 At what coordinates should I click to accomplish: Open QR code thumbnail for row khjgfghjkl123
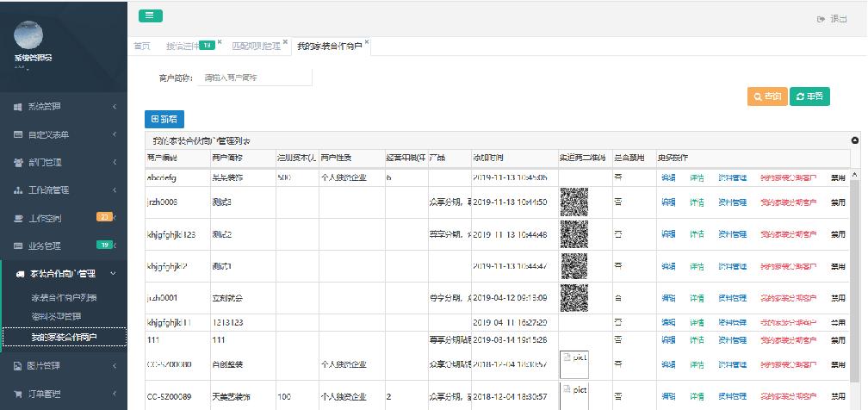tap(574, 233)
